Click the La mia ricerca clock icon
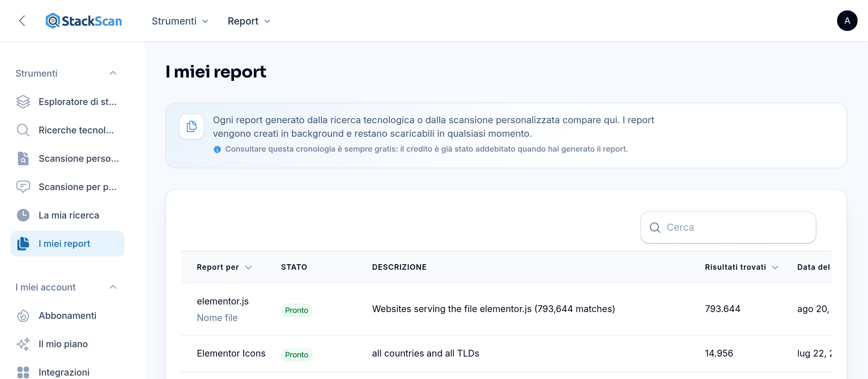This screenshot has height=379, width=868. (x=23, y=215)
